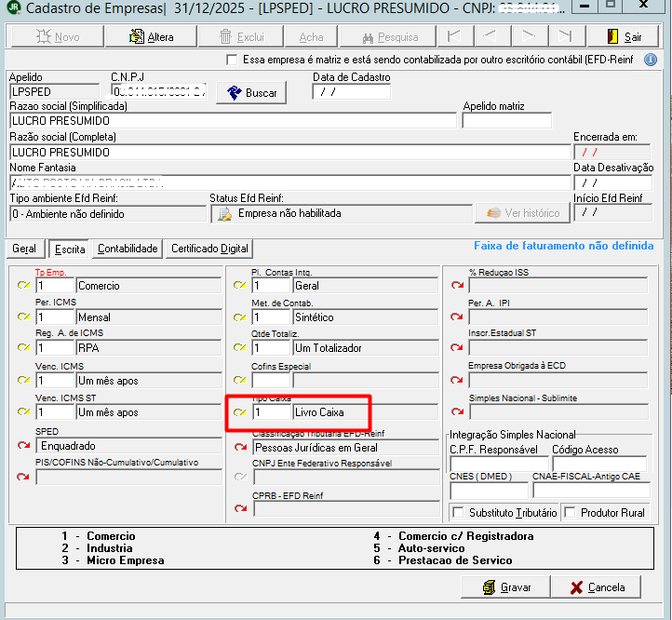Screen dimensions: 672x620
Task: Switch to the Escrita tab
Action: [x=70, y=249]
